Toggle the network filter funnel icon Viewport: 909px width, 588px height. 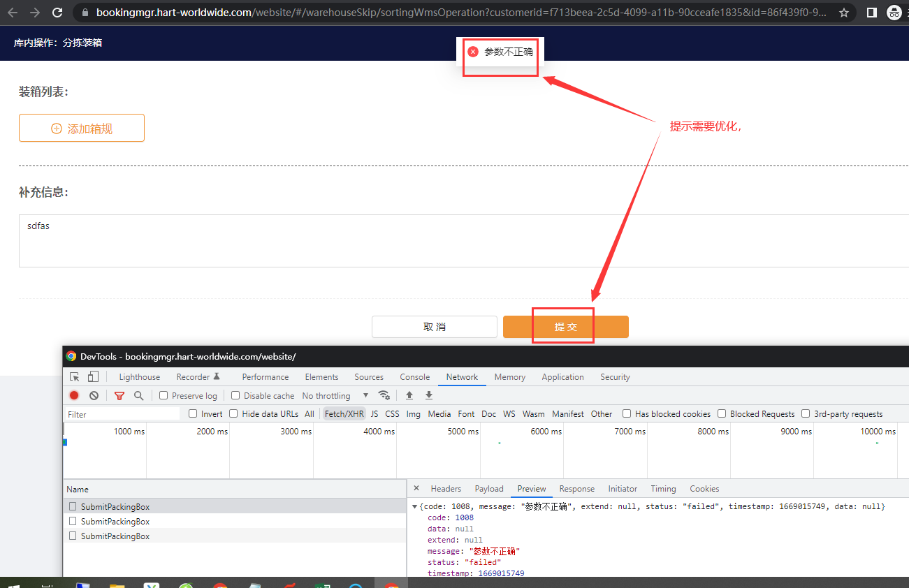pos(119,395)
